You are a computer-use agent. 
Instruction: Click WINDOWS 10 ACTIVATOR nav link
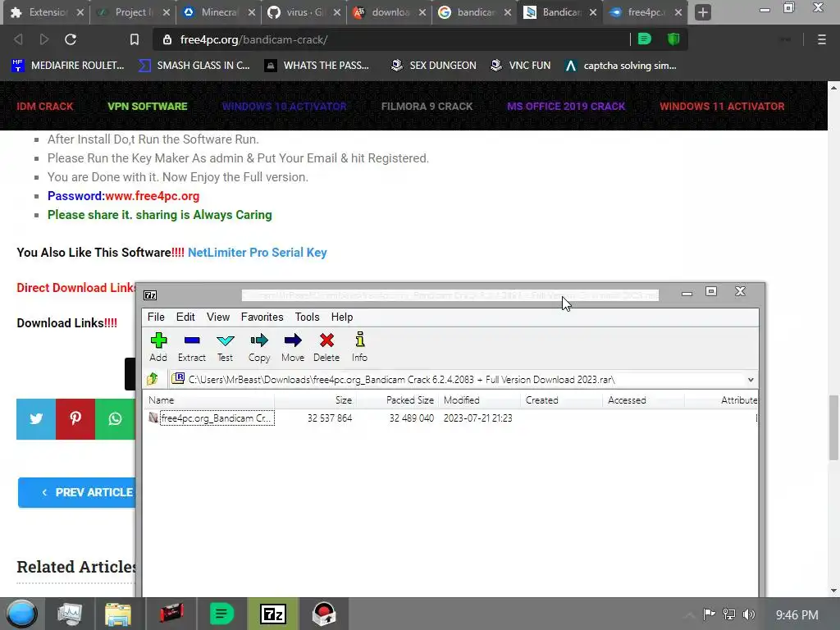pos(284,106)
